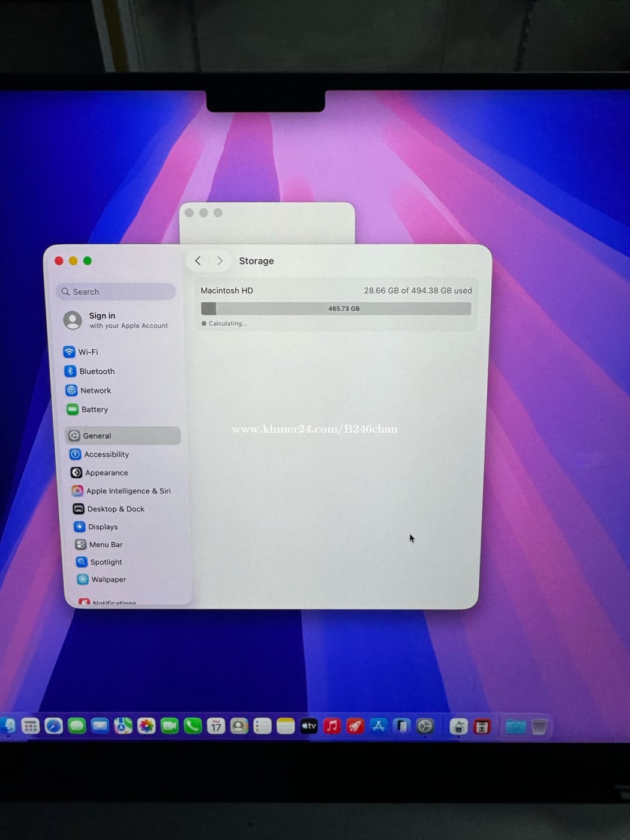Open Accessibility settings

coord(106,455)
